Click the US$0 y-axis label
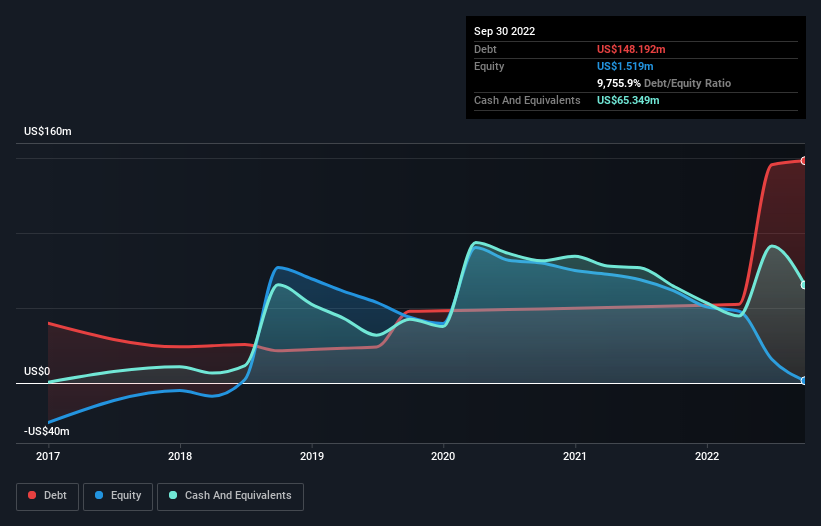Image resolution: width=821 pixels, height=526 pixels. pyautogui.click(x=37, y=372)
